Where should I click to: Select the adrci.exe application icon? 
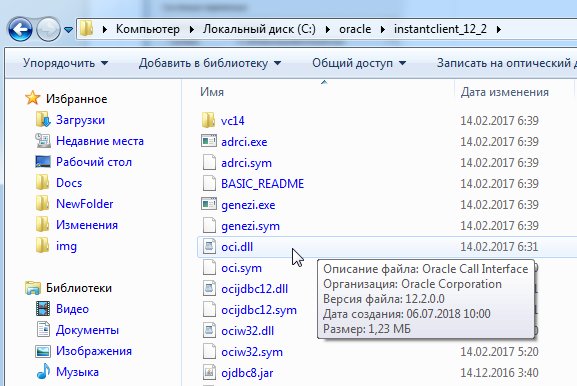coord(209,141)
